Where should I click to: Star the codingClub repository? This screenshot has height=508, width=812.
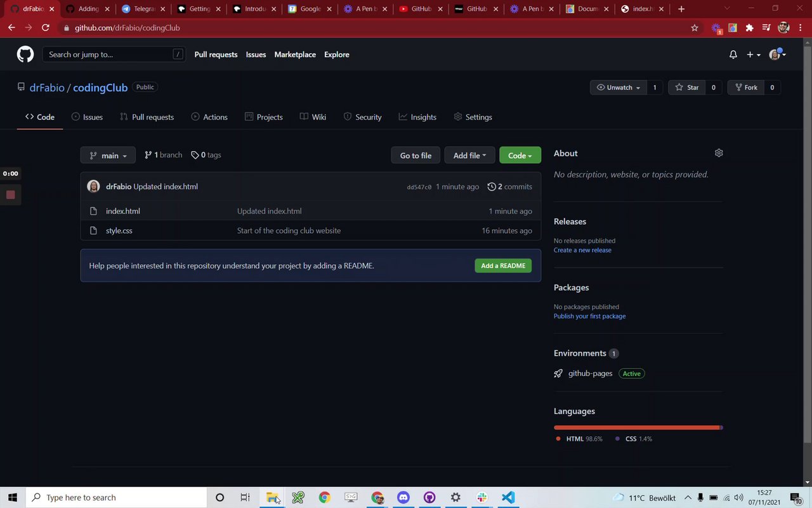[x=687, y=88]
